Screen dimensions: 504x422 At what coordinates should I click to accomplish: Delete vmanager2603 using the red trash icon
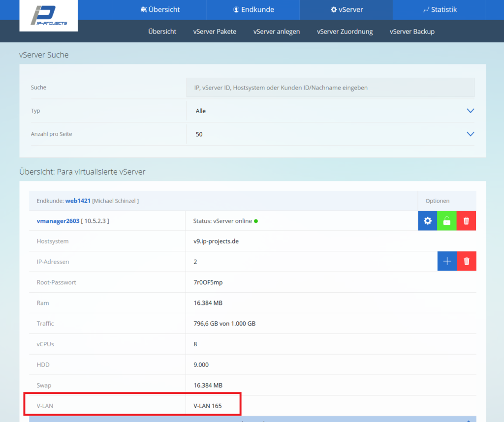point(466,220)
